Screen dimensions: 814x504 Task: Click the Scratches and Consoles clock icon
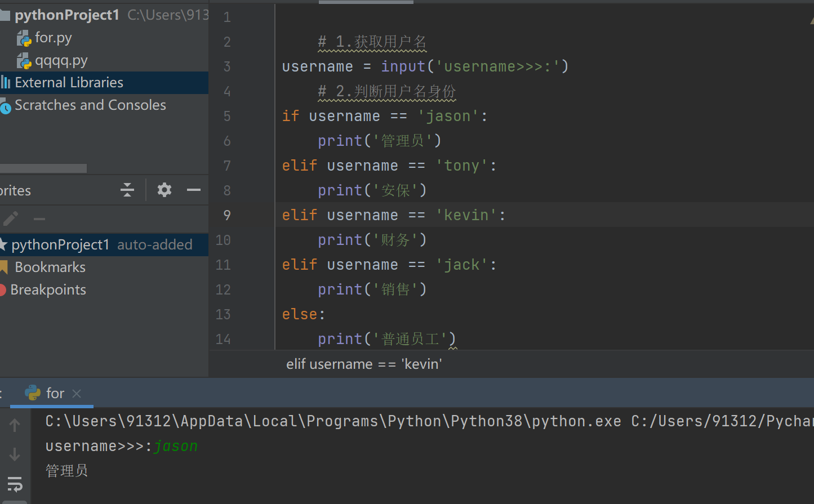click(x=5, y=106)
